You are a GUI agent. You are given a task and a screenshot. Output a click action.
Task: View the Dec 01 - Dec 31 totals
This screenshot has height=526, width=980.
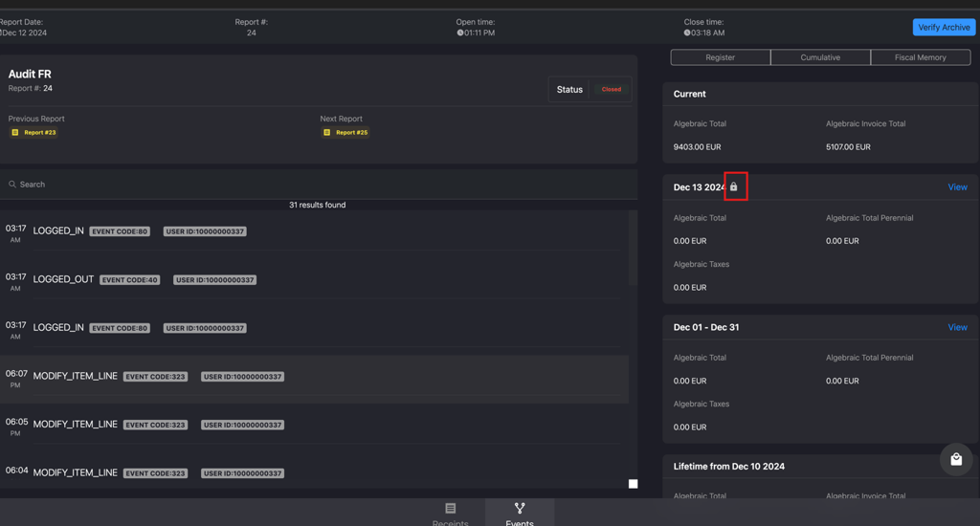[x=957, y=327]
